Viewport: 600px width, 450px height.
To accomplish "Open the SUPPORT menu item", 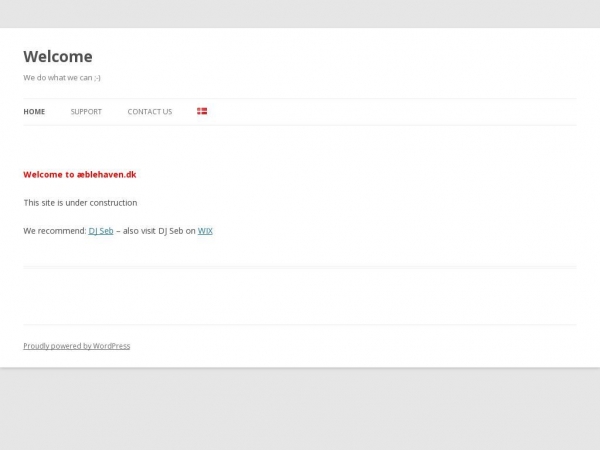I will pyautogui.click(x=86, y=112).
